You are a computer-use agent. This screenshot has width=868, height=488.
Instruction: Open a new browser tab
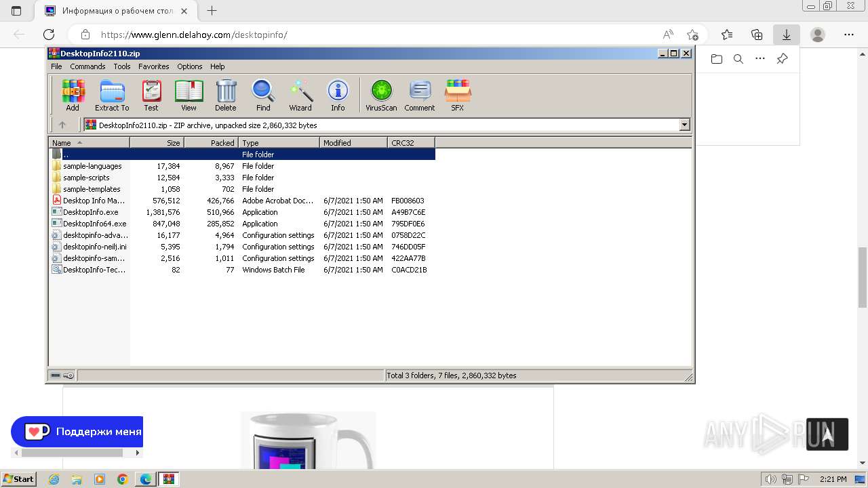point(212,11)
